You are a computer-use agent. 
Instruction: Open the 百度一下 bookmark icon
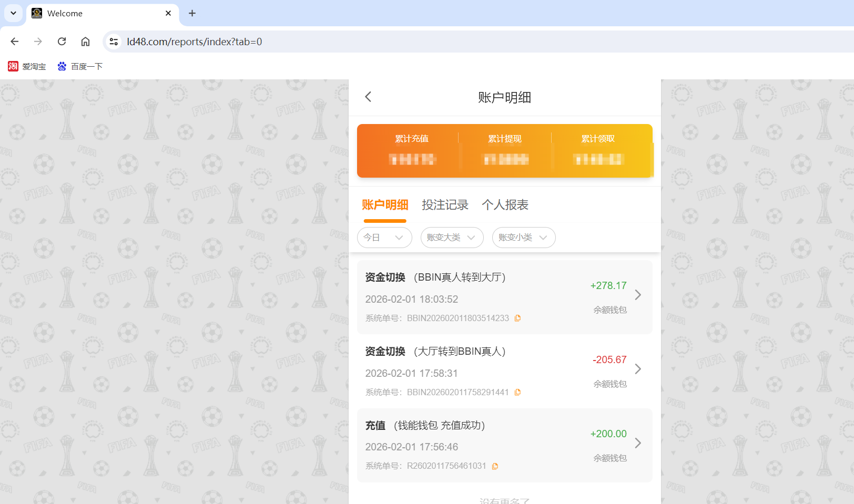coord(62,66)
